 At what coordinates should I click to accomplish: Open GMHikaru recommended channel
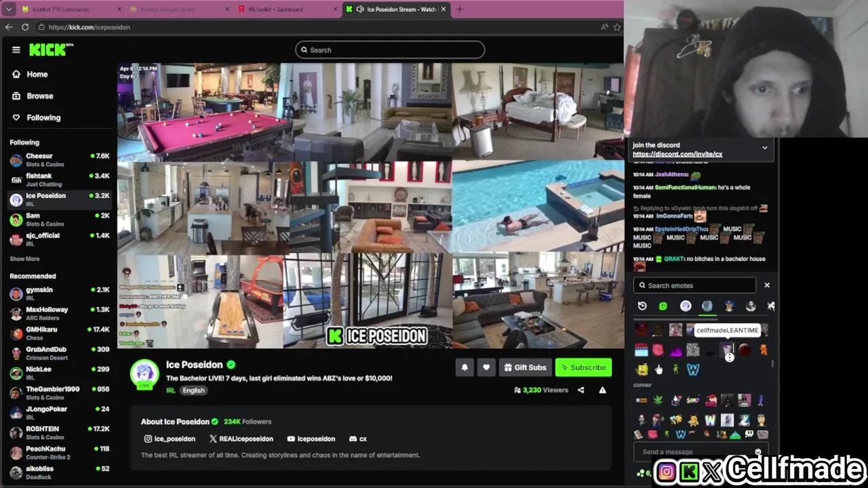pyautogui.click(x=60, y=333)
